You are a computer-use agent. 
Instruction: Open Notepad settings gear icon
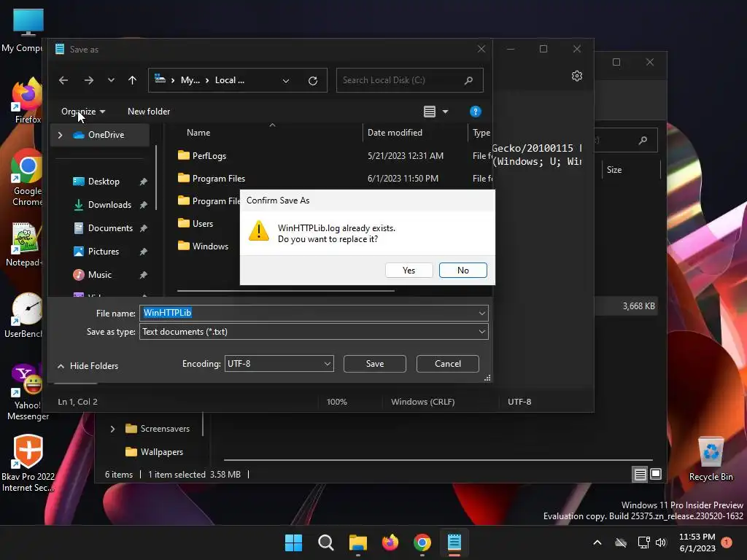coord(577,76)
